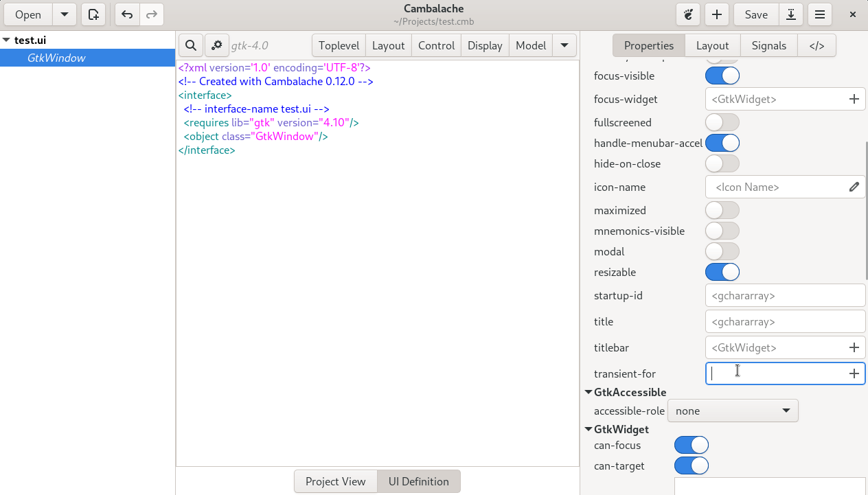Collapse the GtkAccessible section
Viewport: 868px width, 495px height.
(x=589, y=392)
